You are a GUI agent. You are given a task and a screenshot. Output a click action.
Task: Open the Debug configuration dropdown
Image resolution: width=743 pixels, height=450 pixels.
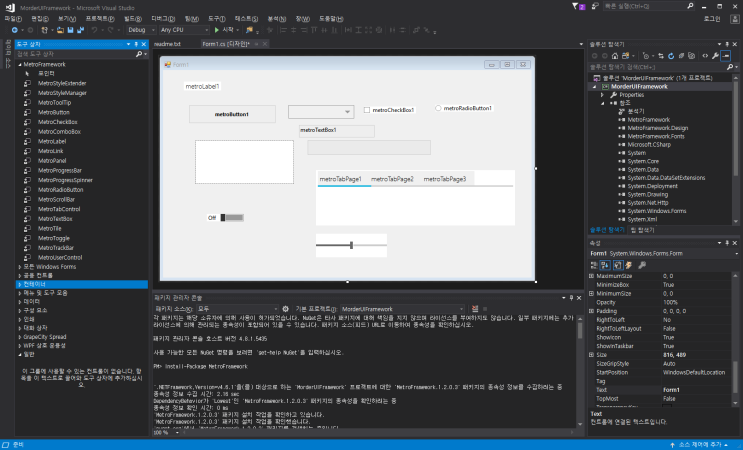click(142, 30)
